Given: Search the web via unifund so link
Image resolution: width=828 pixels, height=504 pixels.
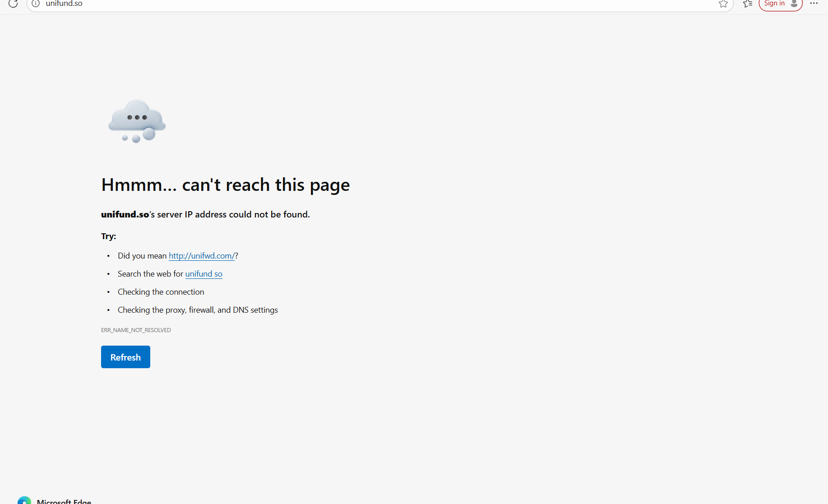Looking at the screenshot, I should coord(204,274).
